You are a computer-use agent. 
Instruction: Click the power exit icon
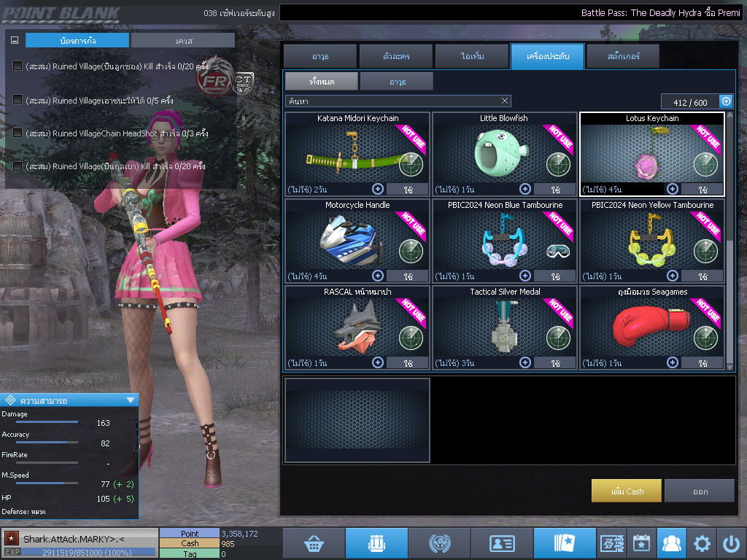click(x=731, y=543)
